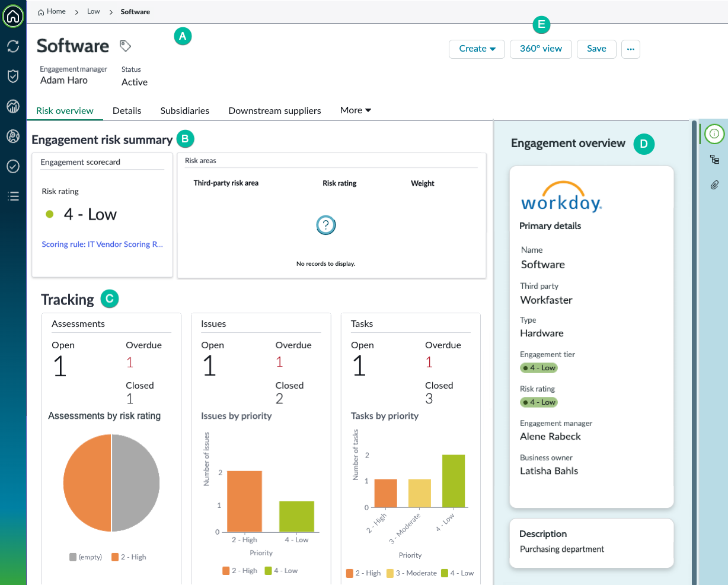Click the tag icon beside Software title

coord(126,46)
